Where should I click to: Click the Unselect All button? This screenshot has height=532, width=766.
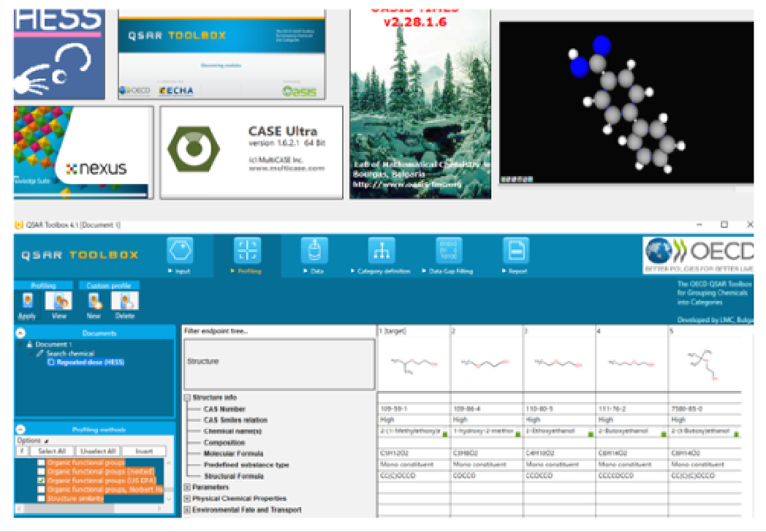point(98,451)
